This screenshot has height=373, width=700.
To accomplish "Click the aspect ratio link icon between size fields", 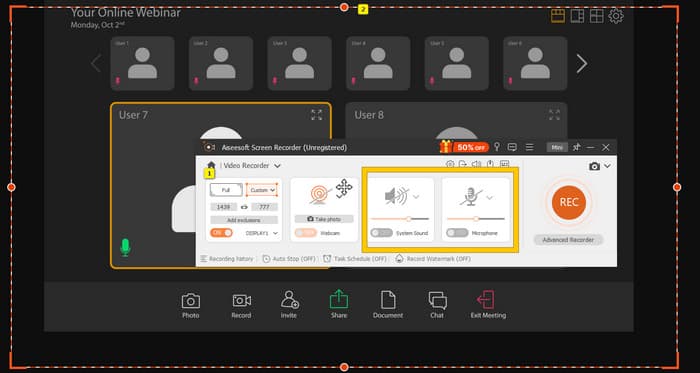I will point(244,207).
